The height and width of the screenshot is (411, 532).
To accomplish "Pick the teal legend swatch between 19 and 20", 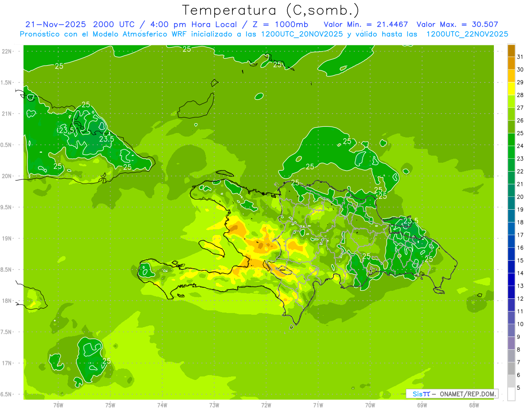I will click(511, 203).
